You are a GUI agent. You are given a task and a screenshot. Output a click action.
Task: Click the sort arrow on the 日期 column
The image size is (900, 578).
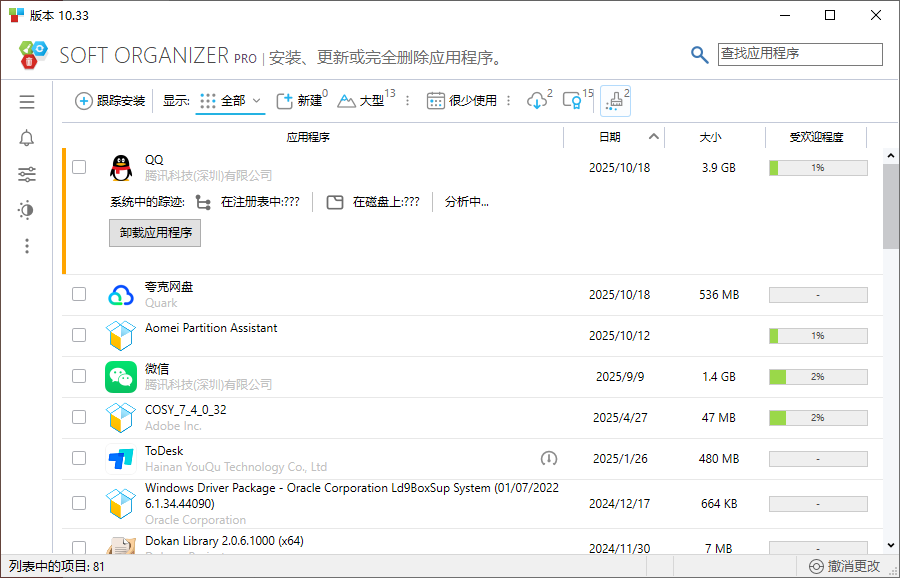tap(655, 137)
